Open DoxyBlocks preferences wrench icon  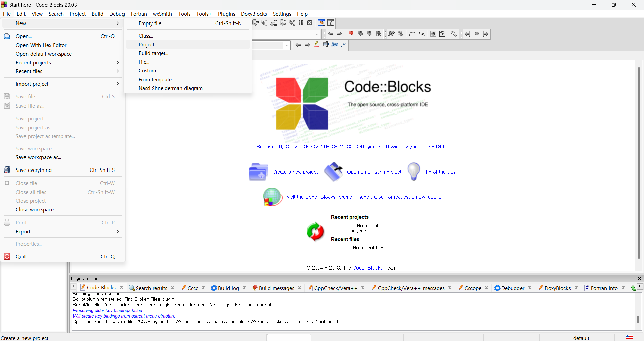(454, 34)
